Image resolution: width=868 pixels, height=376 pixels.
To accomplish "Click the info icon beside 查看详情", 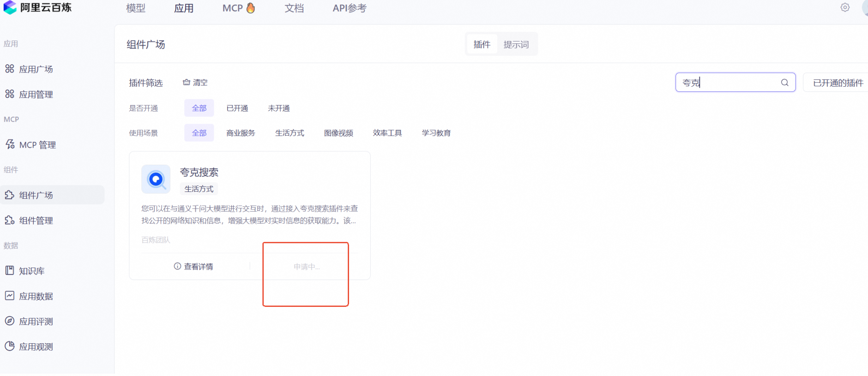I will coord(177,266).
